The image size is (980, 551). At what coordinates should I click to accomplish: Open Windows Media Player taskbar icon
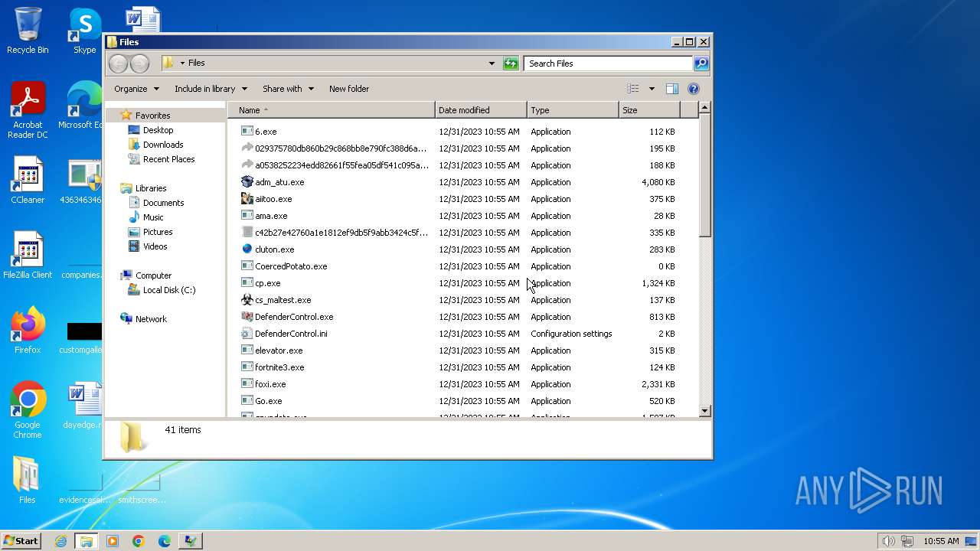coord(113,541)
